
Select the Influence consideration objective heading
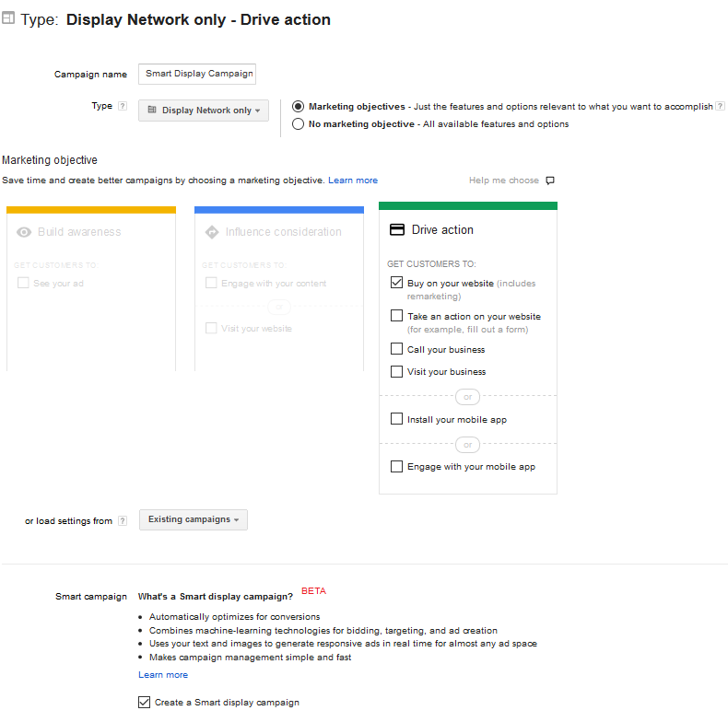coord(283,232)
